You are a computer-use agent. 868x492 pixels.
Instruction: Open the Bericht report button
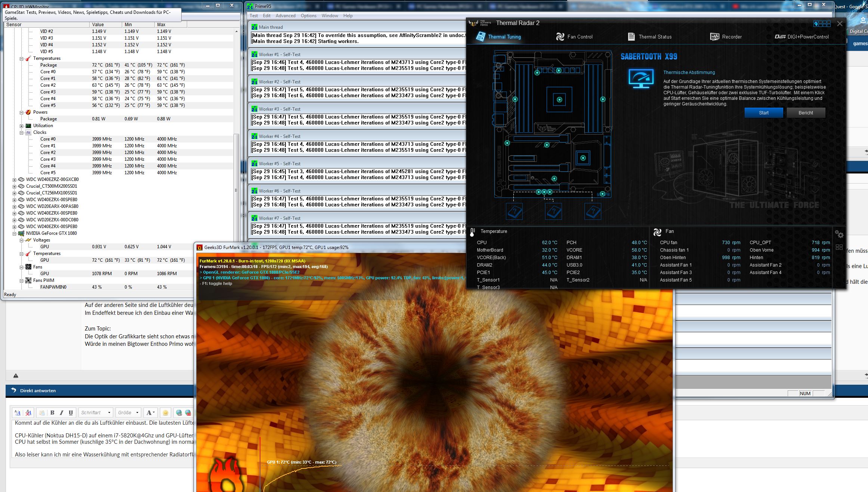tap(806, 113)
